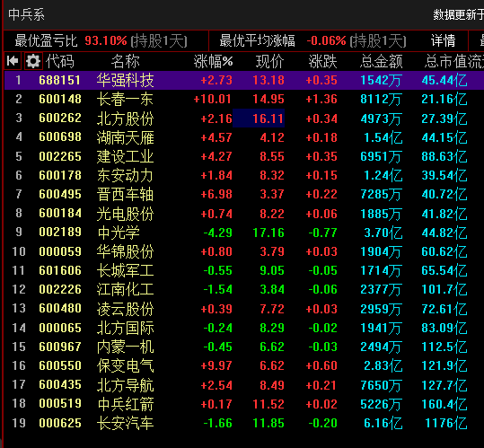The width and height of the screenshot is (484, 448).
Task: Select the 长春一东 stock name
Action: click(126, 100)
